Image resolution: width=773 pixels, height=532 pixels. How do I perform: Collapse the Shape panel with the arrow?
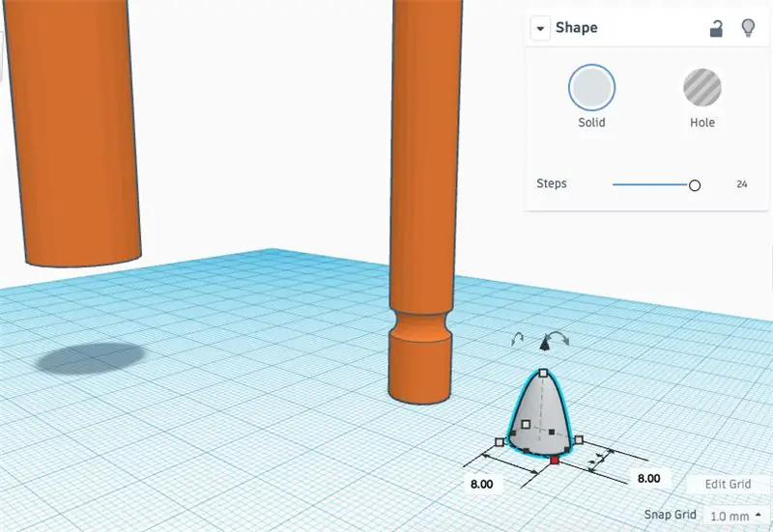pyautogui.click(x=540, y=29)
